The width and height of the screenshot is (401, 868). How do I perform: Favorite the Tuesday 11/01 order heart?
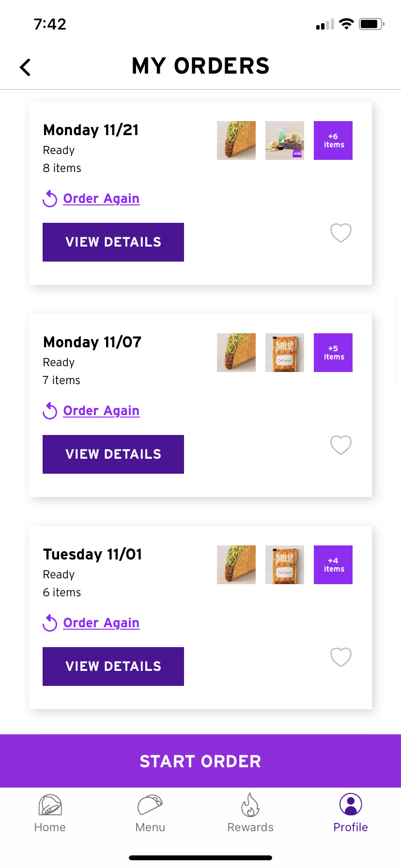coord(341,657)
